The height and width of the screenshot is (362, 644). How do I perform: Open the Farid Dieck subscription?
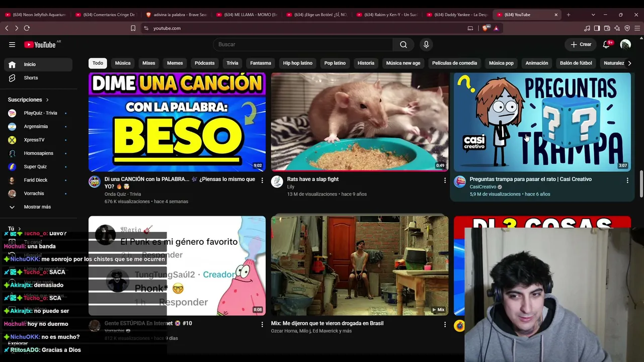click(x=38, y=180)
